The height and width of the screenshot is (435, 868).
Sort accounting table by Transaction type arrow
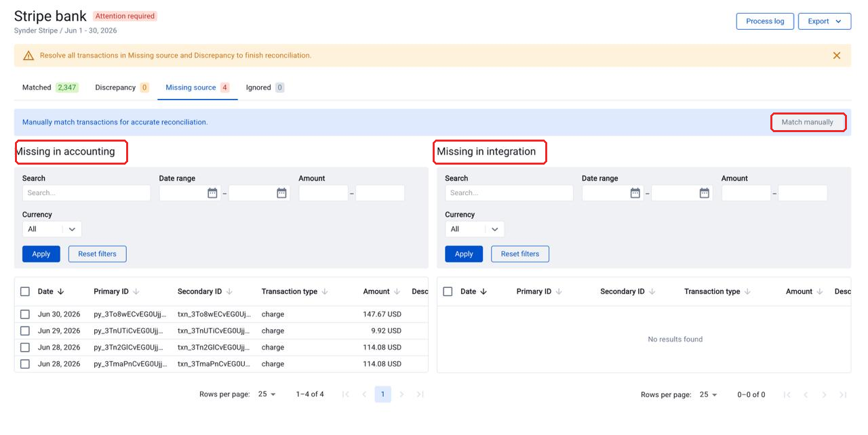point(325,291)
